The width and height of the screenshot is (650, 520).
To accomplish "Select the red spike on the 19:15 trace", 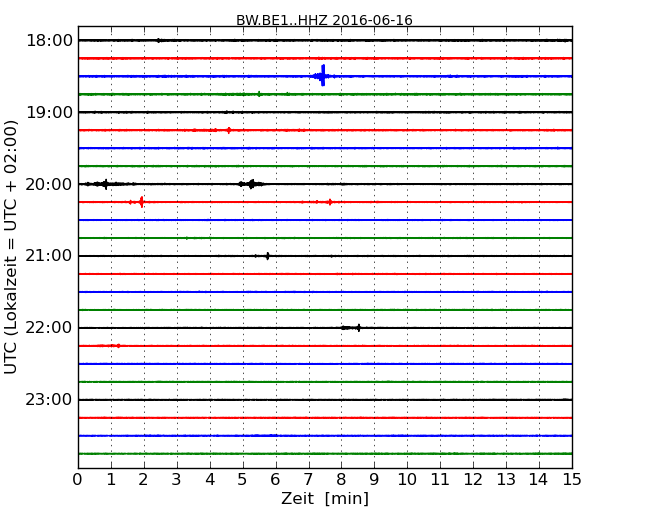I will [x=229, y=130].
